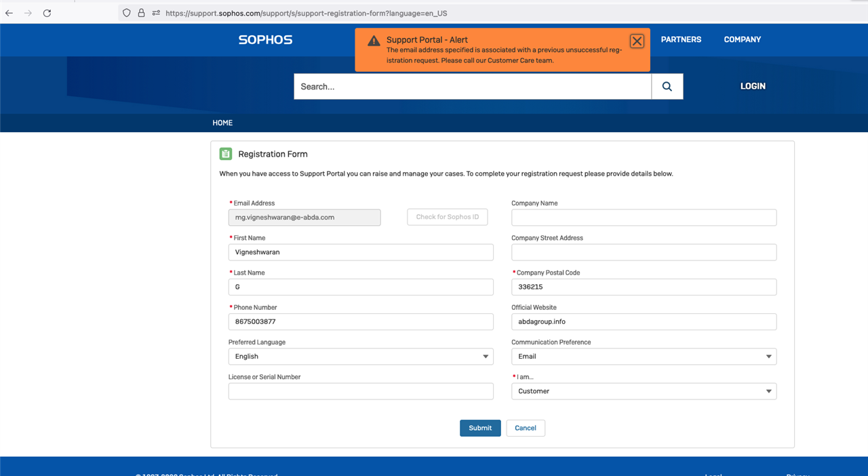Click the browser address bar URL
The width and height of the screenshot is (868, 476).
tap(307, 13)
